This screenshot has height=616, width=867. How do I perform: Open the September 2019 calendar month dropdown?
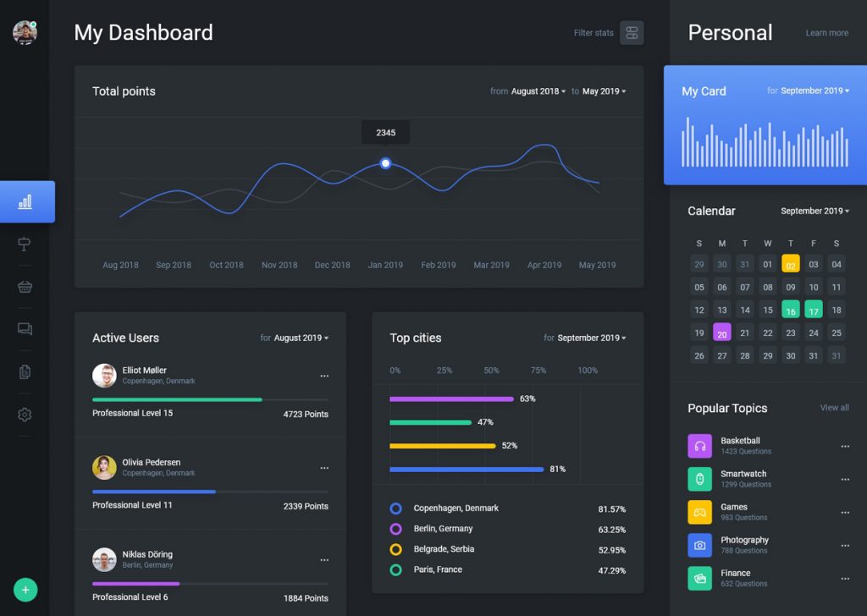pos(815,211)
